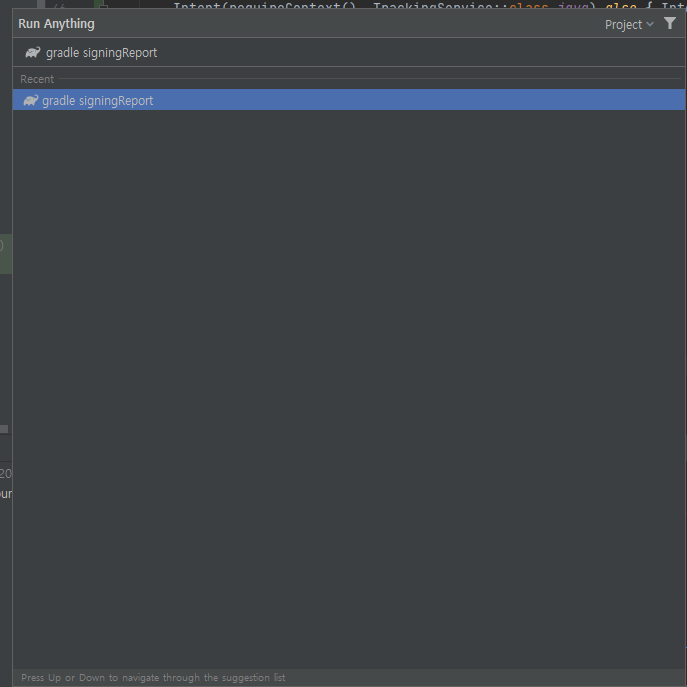This screenshot has width=687, height=687.
Task: Click the chevron arrow beside Project
Action: click(650, 24)
